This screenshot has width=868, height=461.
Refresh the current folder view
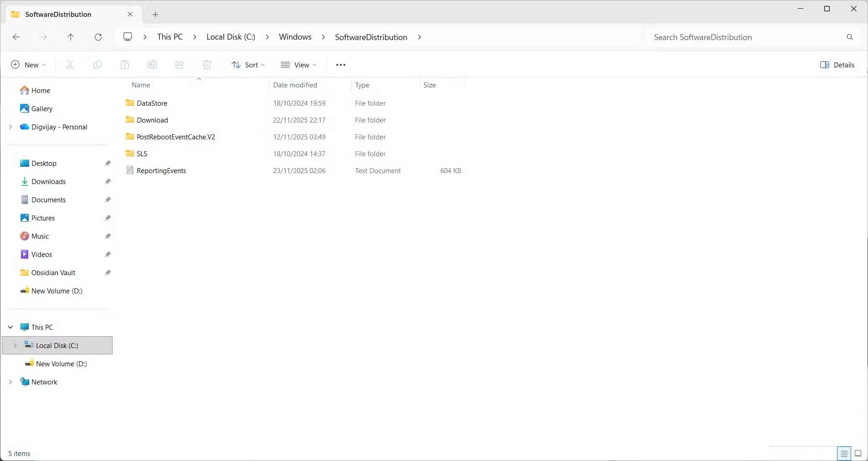point(98,37)
